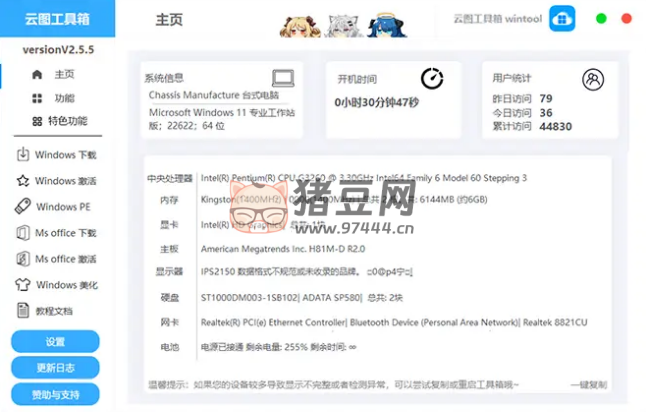This screenshot has height=412, width=646.
Task: Click the green circle window button
Action: 601,19
